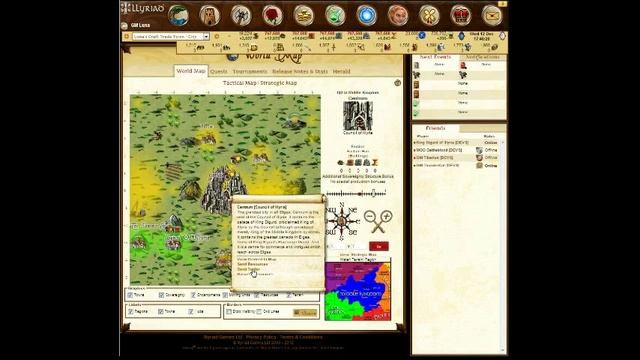Click the Friends list scrollbar
Viewport: 640px width, 360px height.
(503, 247)
